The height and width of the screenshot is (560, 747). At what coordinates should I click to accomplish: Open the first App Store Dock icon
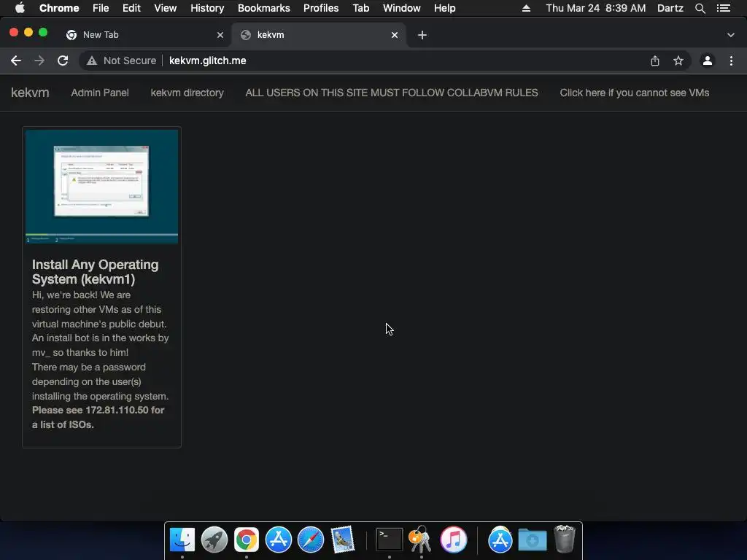pyautogui.click(x=278, y=540)
